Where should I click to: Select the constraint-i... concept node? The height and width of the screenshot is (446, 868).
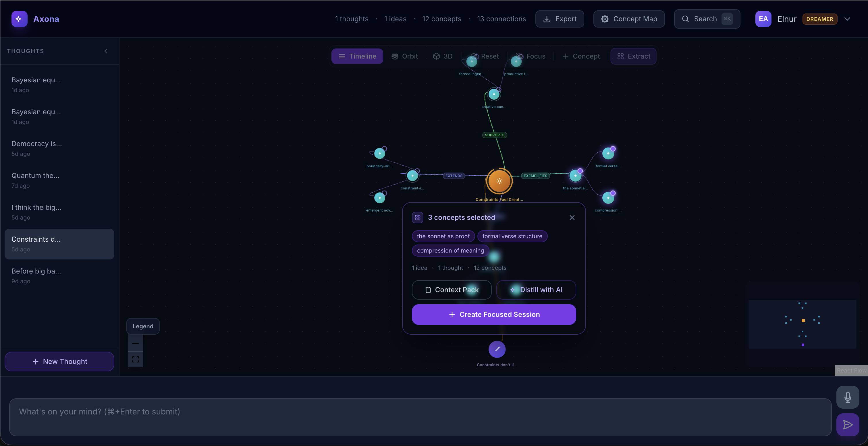[x=412, y=176]
